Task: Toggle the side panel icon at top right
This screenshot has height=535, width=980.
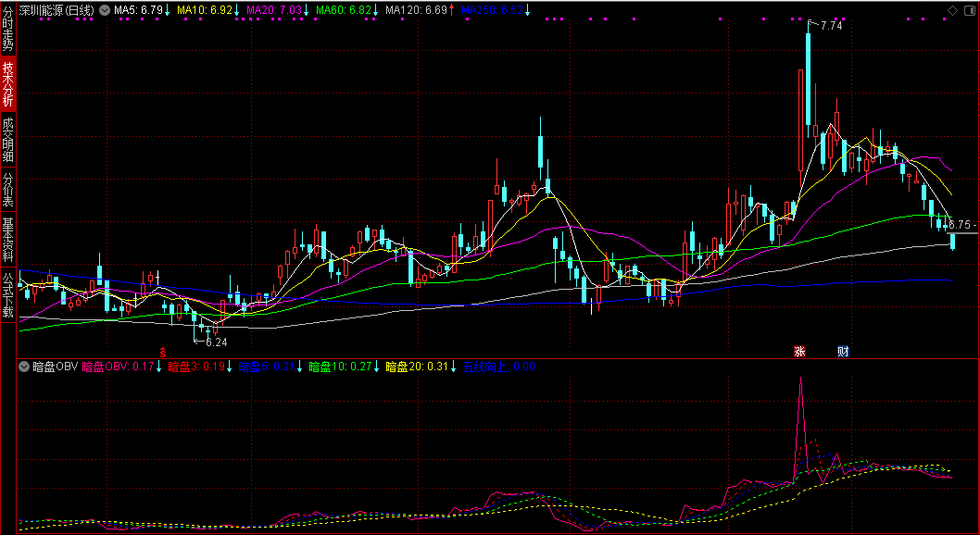Action: [x=969, y=10]
